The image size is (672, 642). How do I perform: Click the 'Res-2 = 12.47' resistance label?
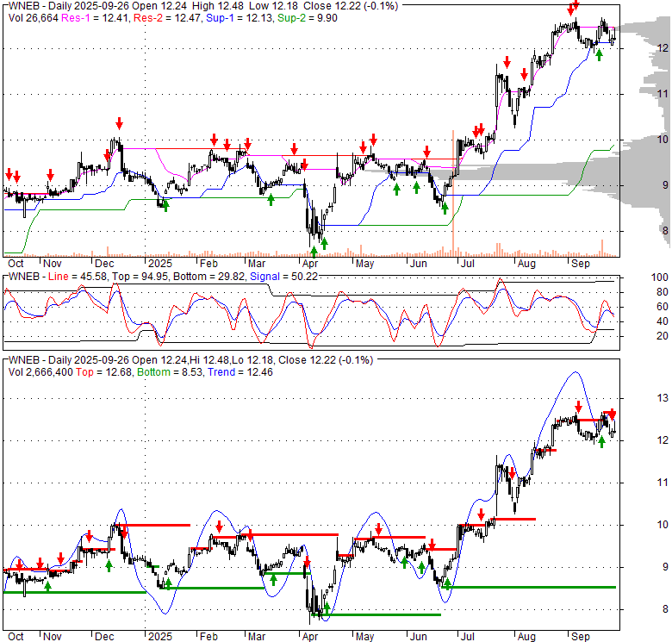tap(168, 18)
